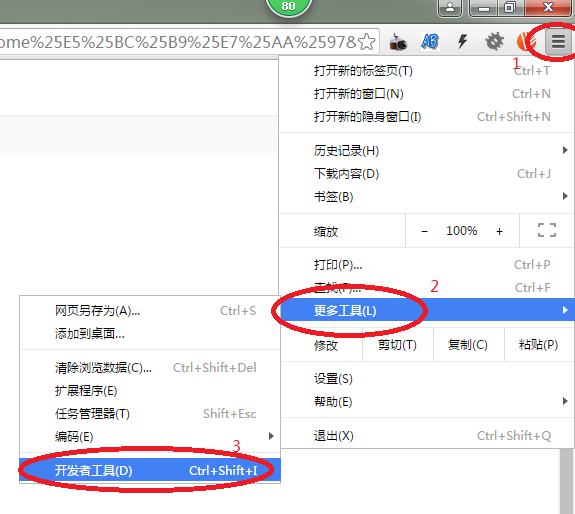Click the green 80 badge at the top

point(289,7)
